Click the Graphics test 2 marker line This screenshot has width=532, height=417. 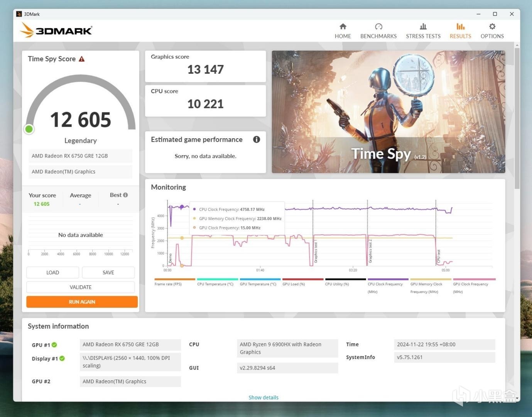click(368, 233)
